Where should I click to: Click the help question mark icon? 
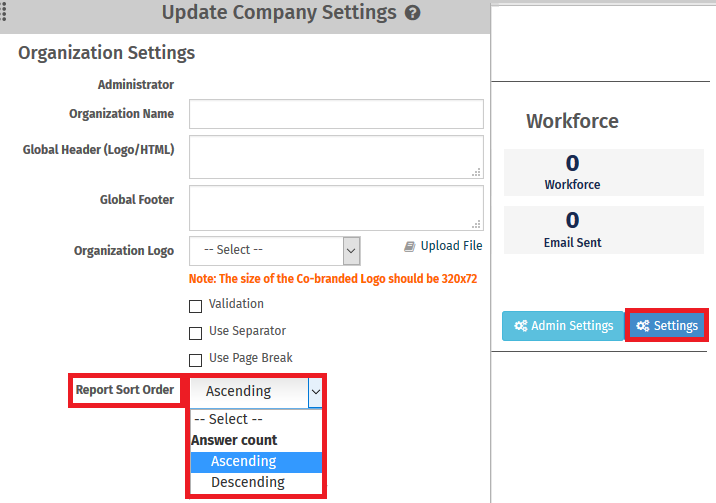[413, 14]
